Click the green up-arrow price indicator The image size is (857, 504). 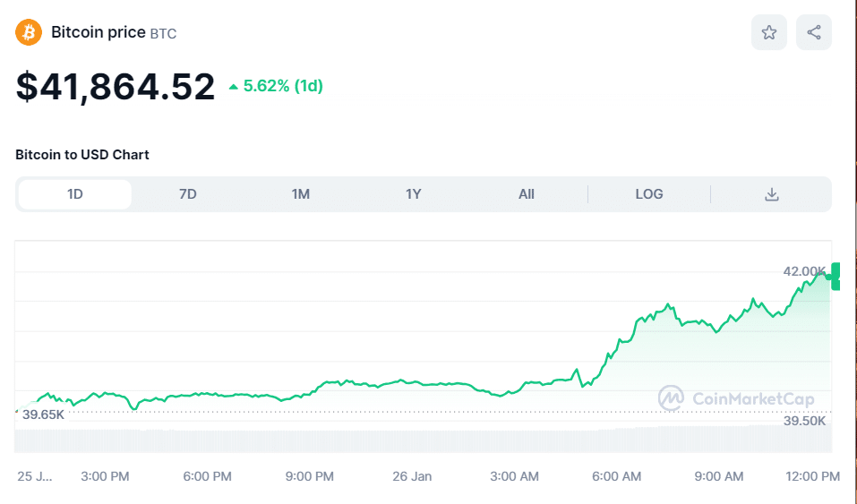point(234,87)
